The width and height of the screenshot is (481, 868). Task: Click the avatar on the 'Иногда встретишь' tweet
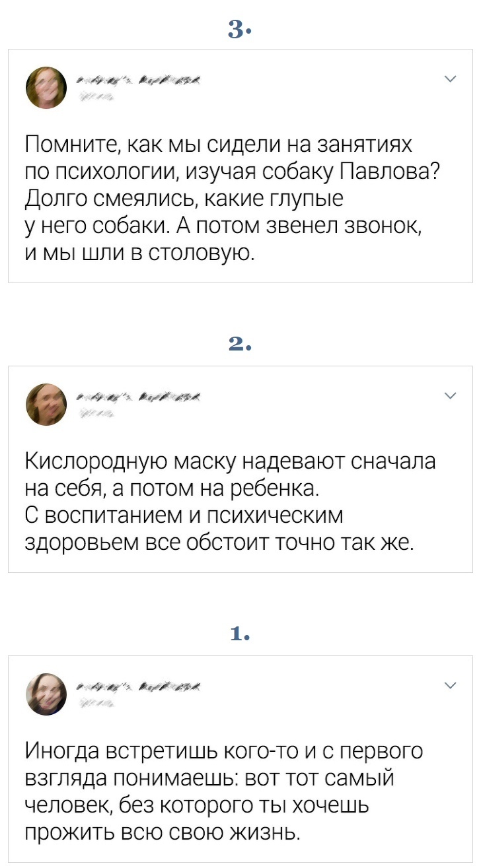tap(46, 694)
